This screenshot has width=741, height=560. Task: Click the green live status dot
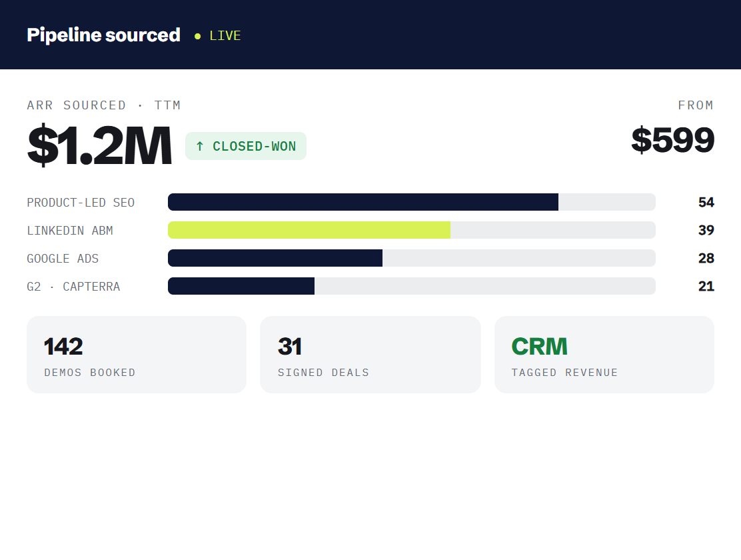(197, 36)
